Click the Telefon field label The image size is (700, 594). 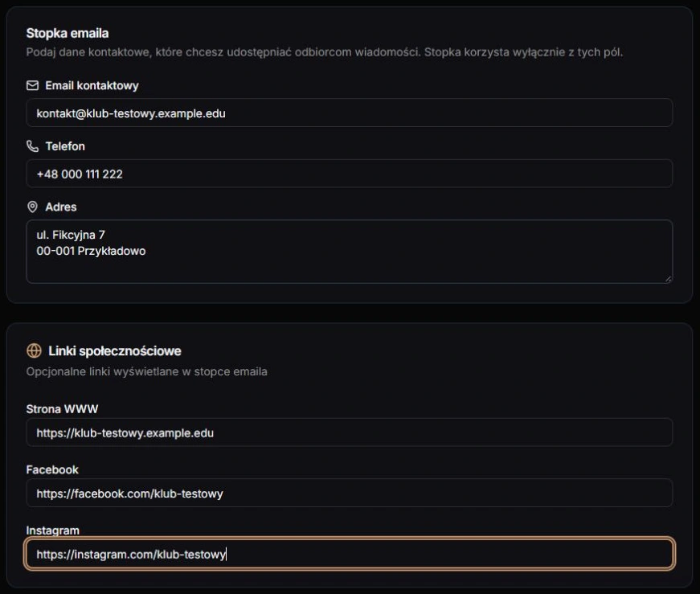[65, 146]
